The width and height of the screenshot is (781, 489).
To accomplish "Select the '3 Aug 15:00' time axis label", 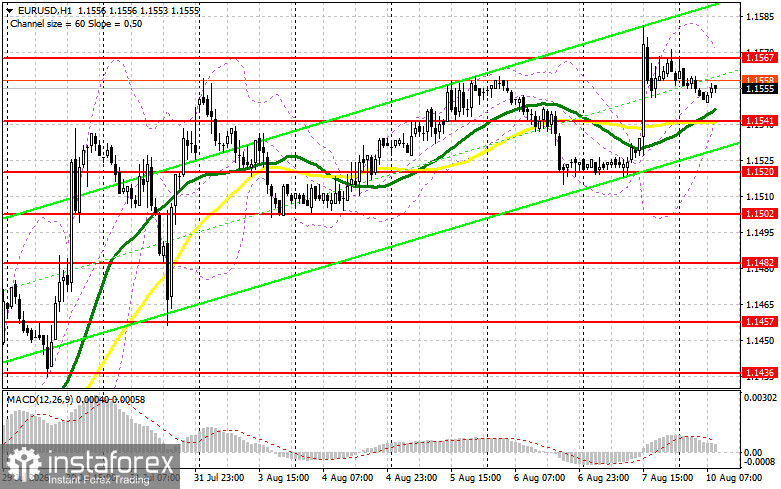I will click(x=284, y=478).
